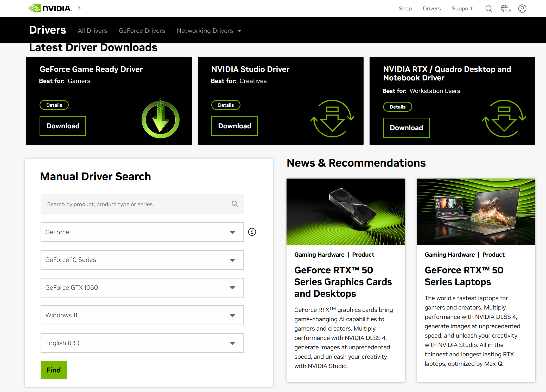546x392 pixels.
Task: Click the NVIDIA logo in header
Action: pyautogui.click(x=50, y=8)
